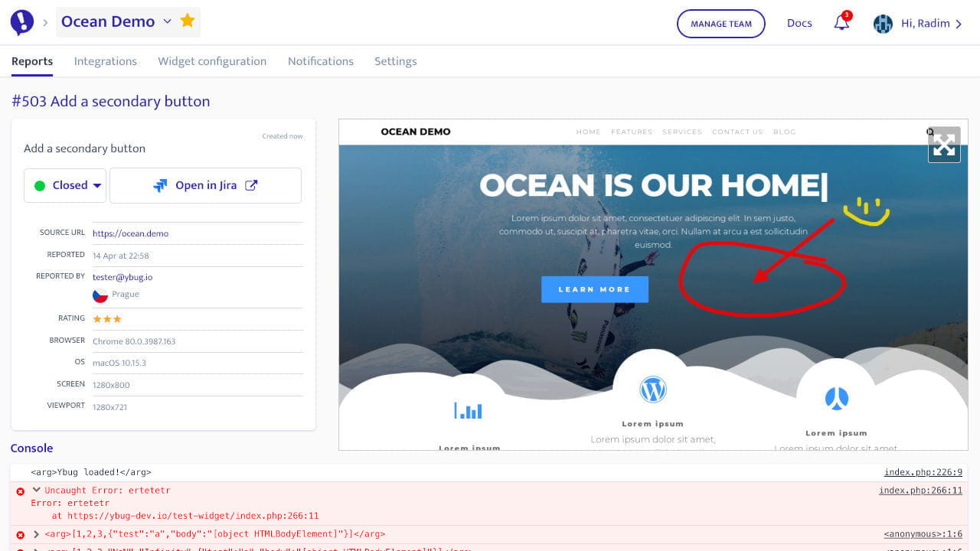Viewport: 980px width, 551px height.
Task: Click the three-star rating
Action: 107,319
